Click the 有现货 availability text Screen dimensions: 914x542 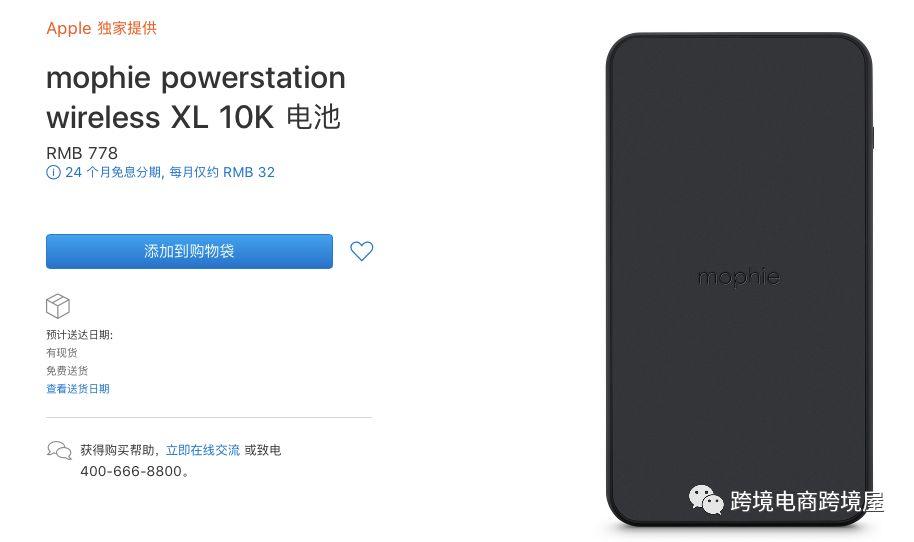pyautogui.click(x=62, y=353)
